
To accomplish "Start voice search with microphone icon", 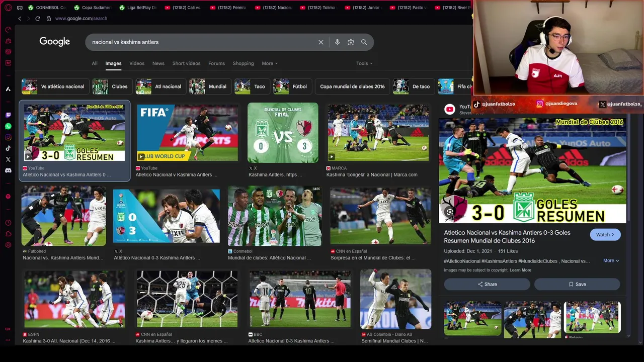I will [337, 42].
